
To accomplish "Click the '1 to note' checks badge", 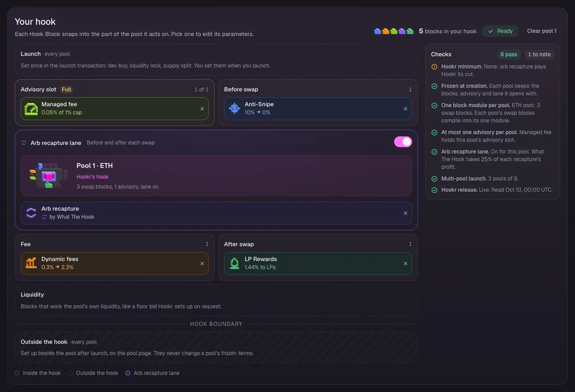I will point(539,54).
